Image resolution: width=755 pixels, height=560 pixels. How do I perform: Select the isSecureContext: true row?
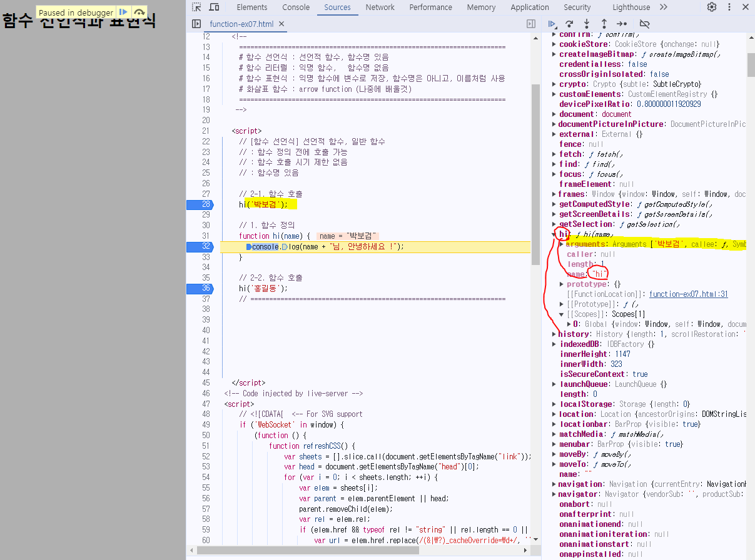604,374
